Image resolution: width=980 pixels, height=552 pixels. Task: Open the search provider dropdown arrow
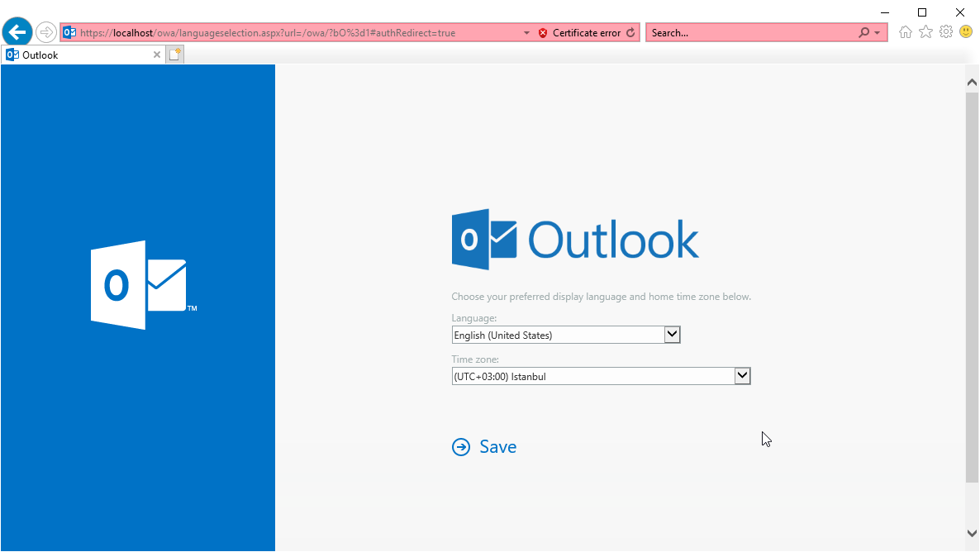878,32
